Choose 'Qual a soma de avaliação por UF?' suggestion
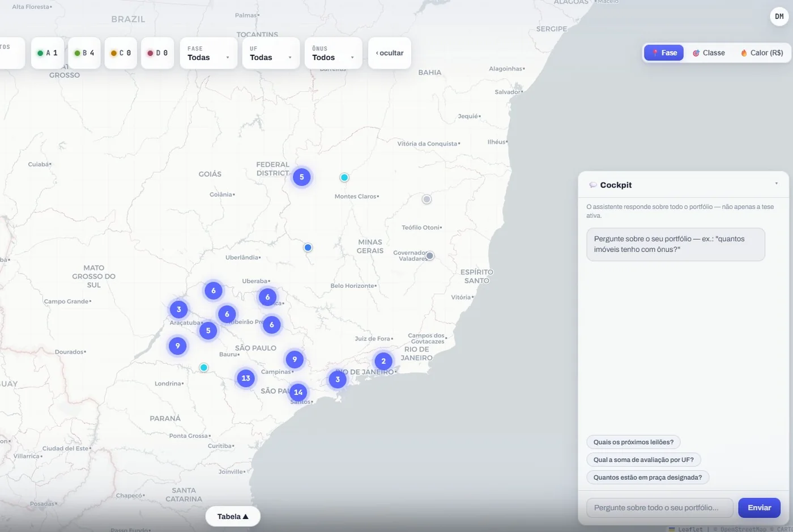Viewport: 793px width, 532px height. [643, 459]
